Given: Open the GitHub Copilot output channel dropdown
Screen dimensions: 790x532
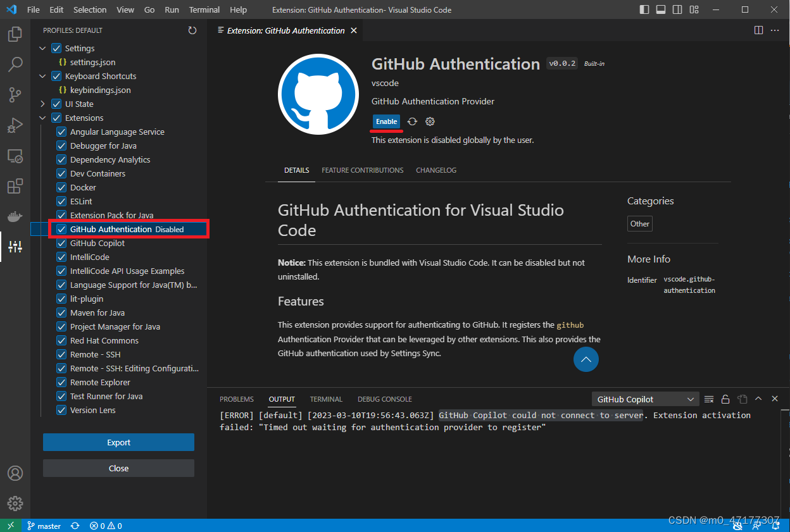Looking at the screenshot, I should [x=645, y=399].
